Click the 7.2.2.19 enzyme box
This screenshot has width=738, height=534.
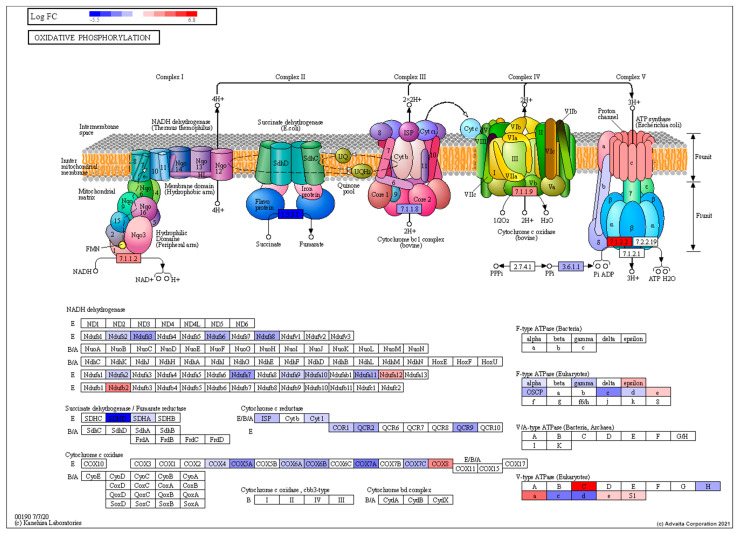(x=645, y=242)
